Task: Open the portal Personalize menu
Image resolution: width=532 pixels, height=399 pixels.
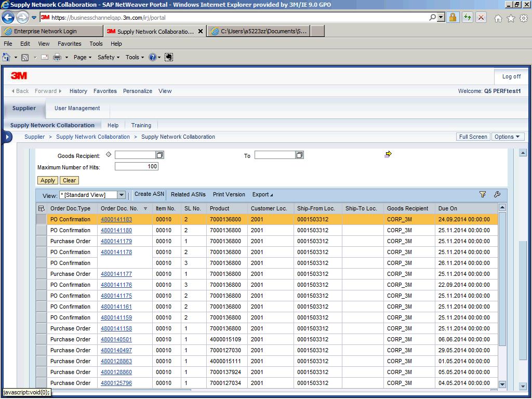Action: coord(137,91)
